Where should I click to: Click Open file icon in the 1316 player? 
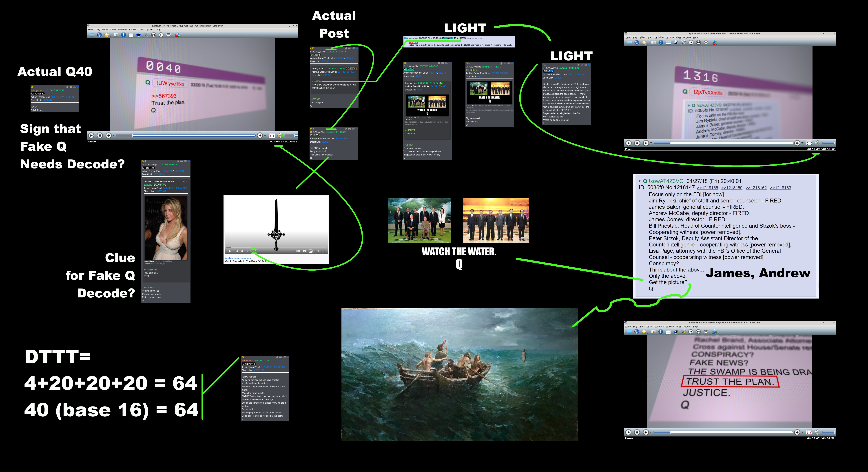tap(629, 43)
